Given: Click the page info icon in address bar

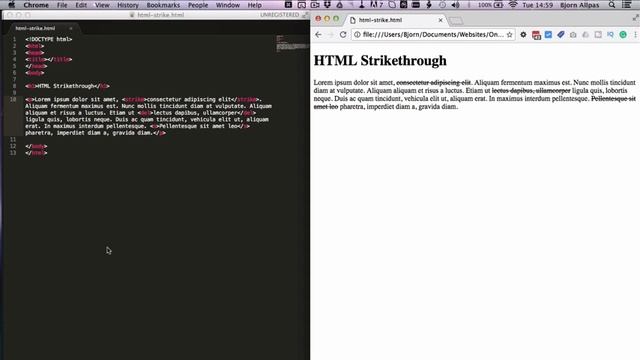Looking at the screenshot, I should (x=357, y=35).
